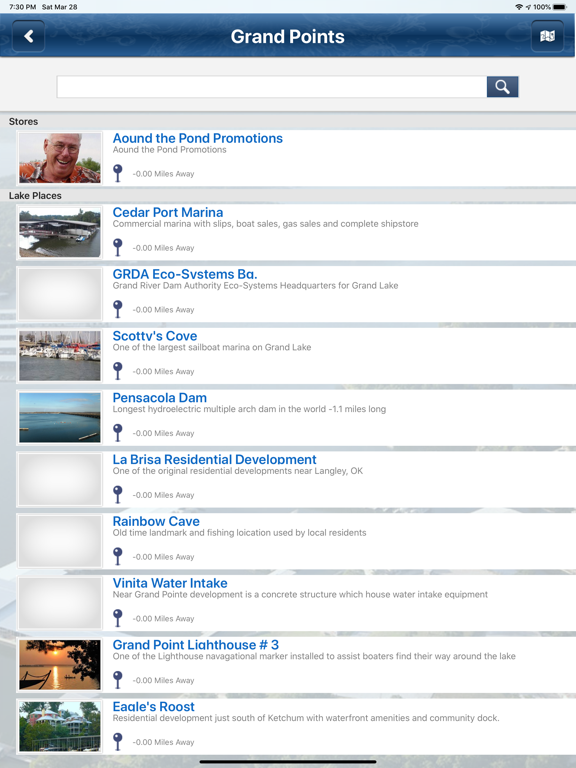Click the Longest hydroelectric dam description

(249, 409)
